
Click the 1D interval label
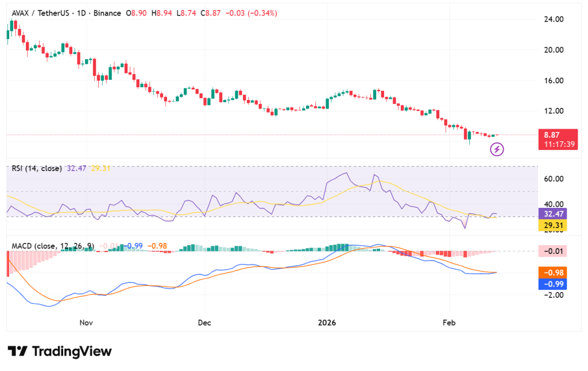pos(82,13)
